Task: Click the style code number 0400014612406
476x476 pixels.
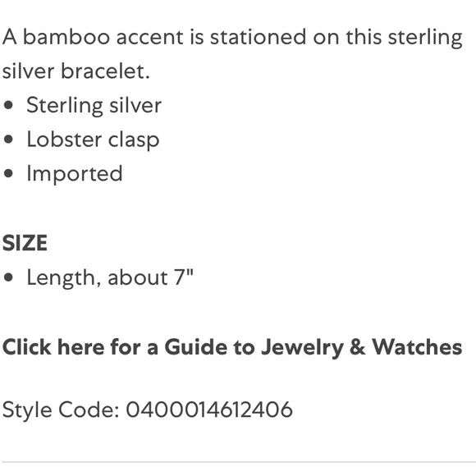Action: point(209,410)
